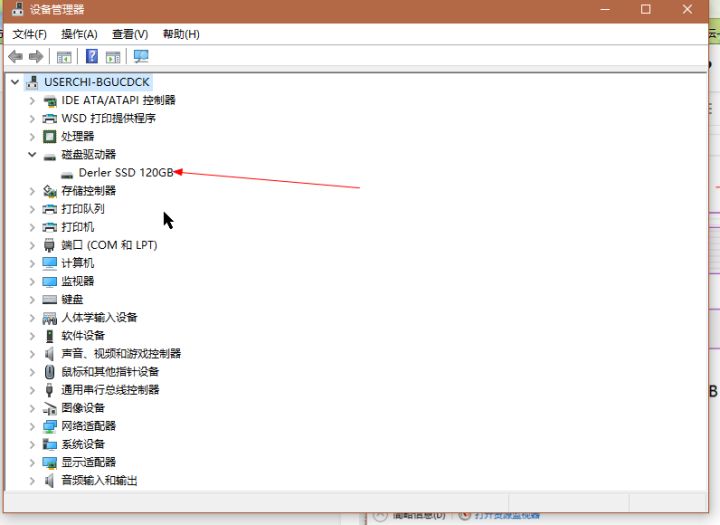
Task: Open the 操作(A) menu
Action: tap(79, 34)
